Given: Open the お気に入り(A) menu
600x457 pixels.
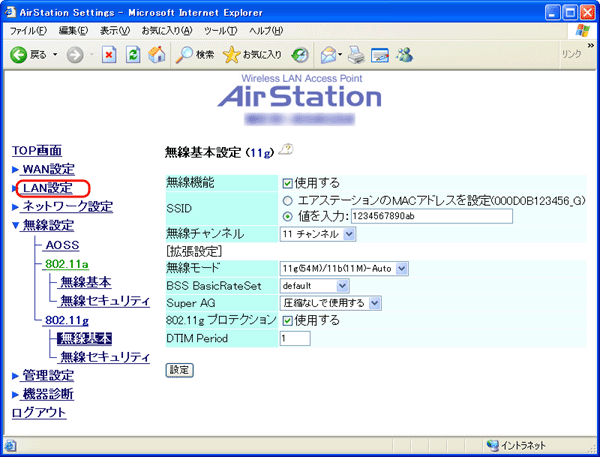Looking at the screenshot, I should click(x=167, y=31).
